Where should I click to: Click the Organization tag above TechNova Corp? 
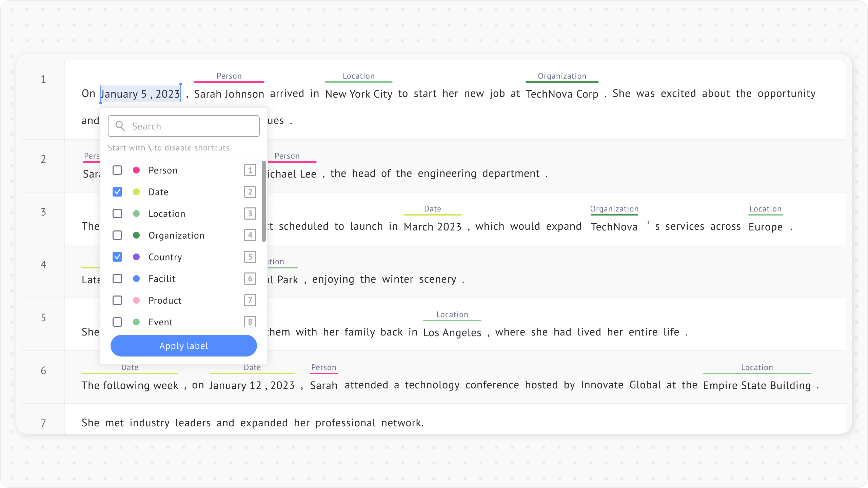(562, 76)
